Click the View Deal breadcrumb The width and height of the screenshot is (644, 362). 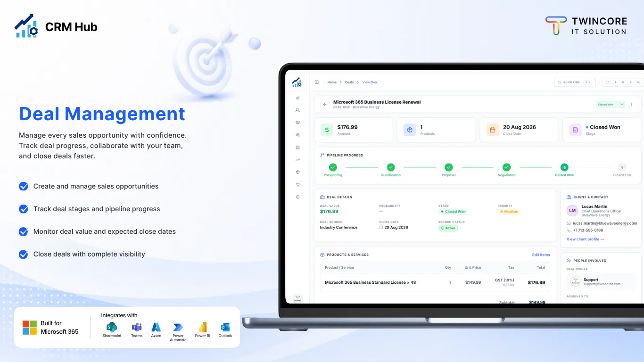pos(370,82)
